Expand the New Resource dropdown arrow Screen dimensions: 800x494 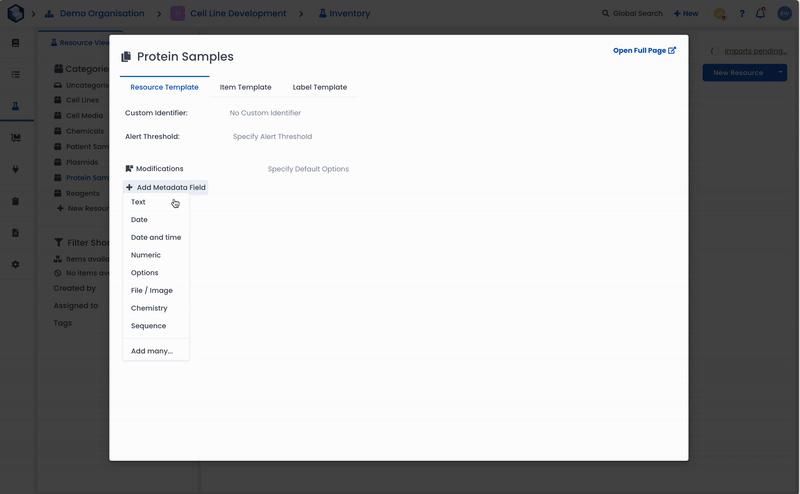(780, 73)
